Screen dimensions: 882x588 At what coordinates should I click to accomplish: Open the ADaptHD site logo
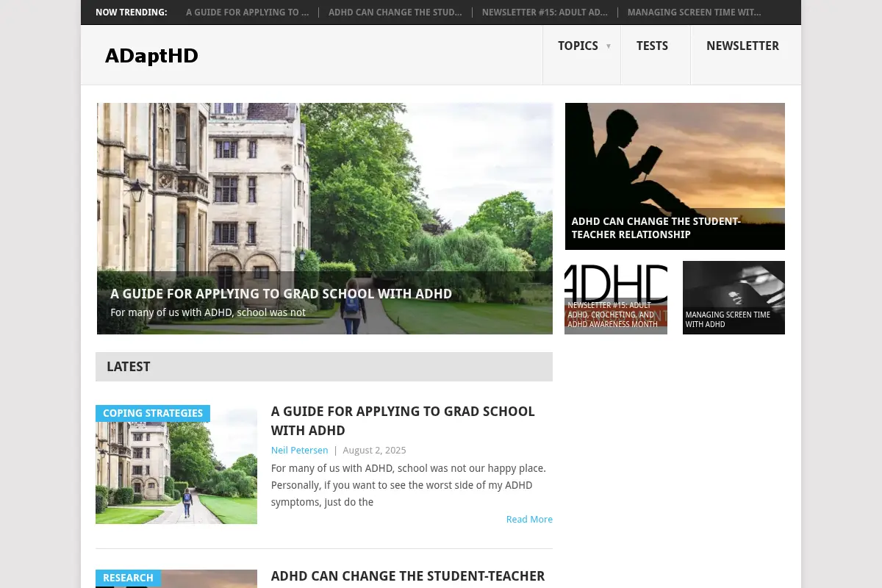click(151, 56)
